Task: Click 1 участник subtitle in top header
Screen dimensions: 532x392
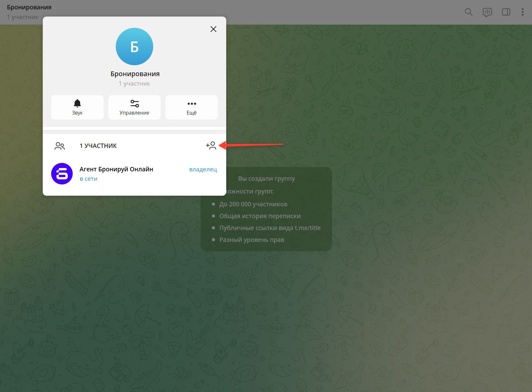Action: click(x=22, y=17)
